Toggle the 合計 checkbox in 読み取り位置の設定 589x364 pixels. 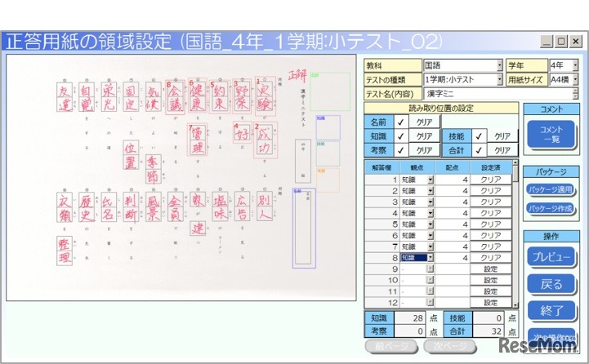coord(479,150)
